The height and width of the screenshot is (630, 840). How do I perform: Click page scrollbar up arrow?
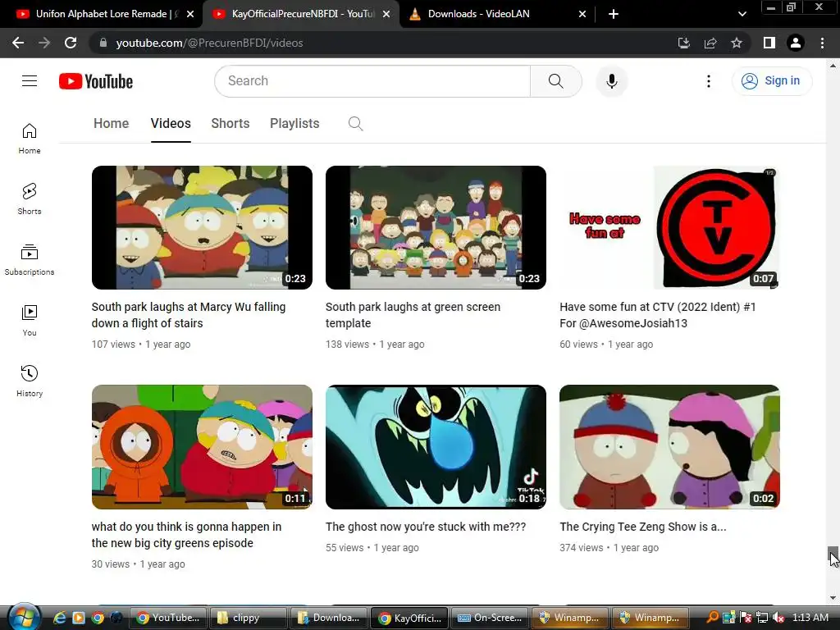pyautogui.click(x=833, y=66)
